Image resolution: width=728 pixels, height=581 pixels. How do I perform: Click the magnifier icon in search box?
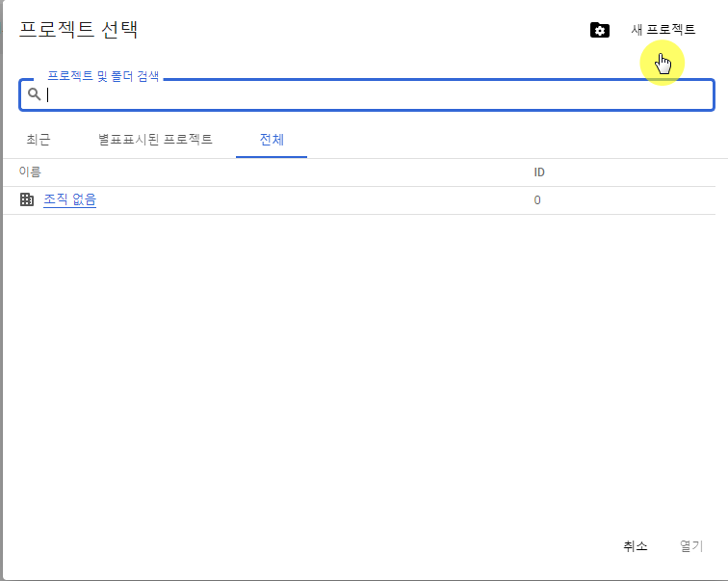[x=35, y=94]
